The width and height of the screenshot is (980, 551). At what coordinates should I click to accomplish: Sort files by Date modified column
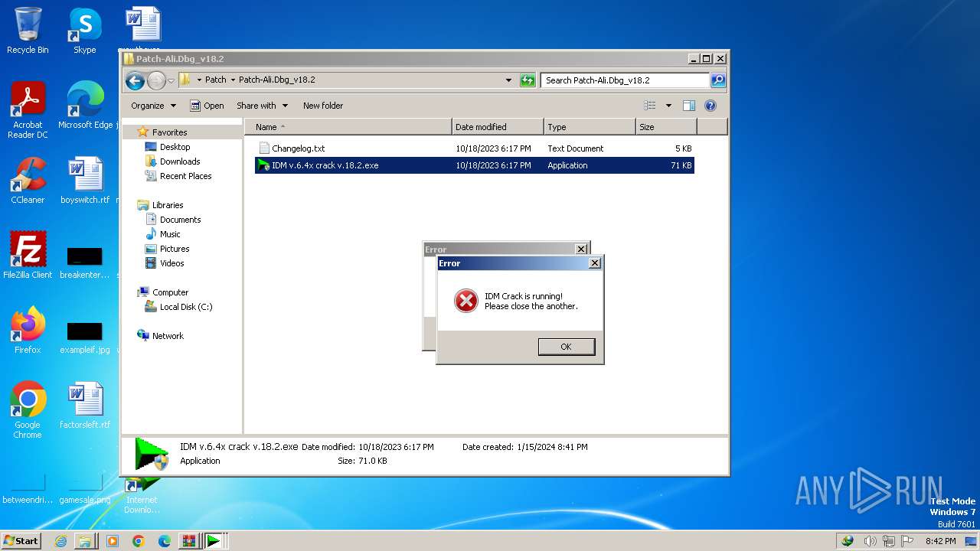pyautogui.click(x=498, y=127)
